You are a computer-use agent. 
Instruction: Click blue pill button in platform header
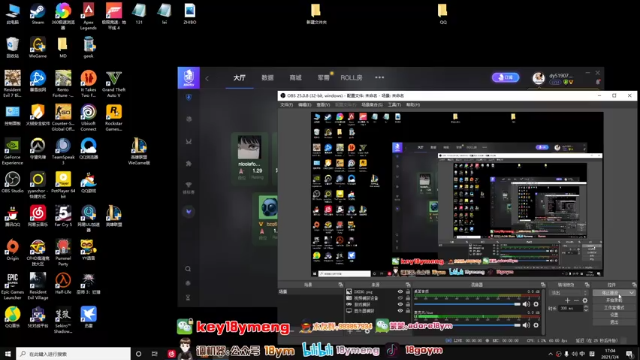point(505,77)
